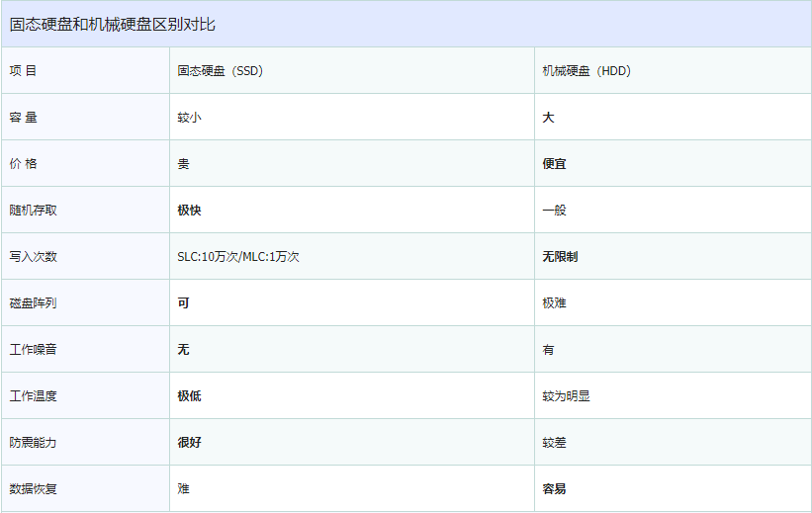This screenshot has height=513, width=812.
Task: Select the 固态硬盘（SSD） column header
Action: 221,71
